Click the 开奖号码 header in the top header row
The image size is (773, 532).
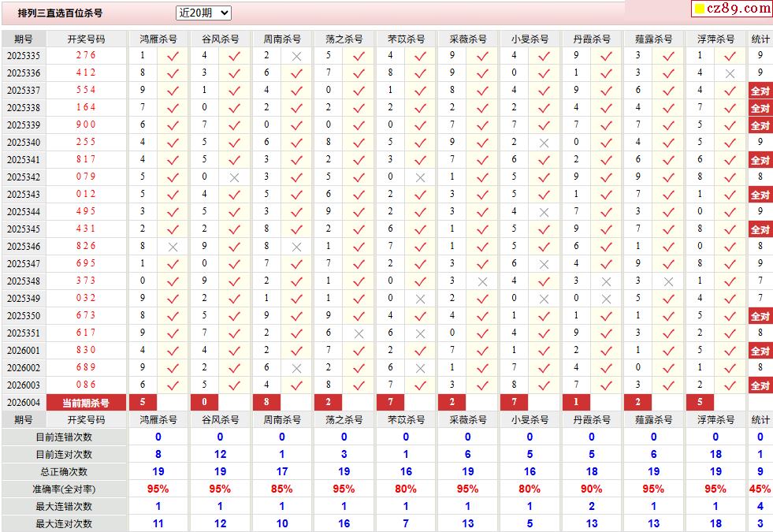coord(86,39)
